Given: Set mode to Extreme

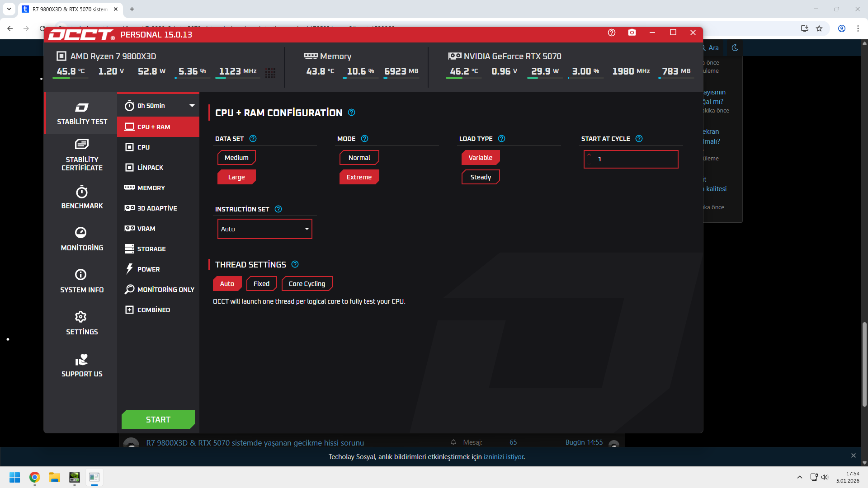Looking at the screenshot, I should click(x=359, y=177).
